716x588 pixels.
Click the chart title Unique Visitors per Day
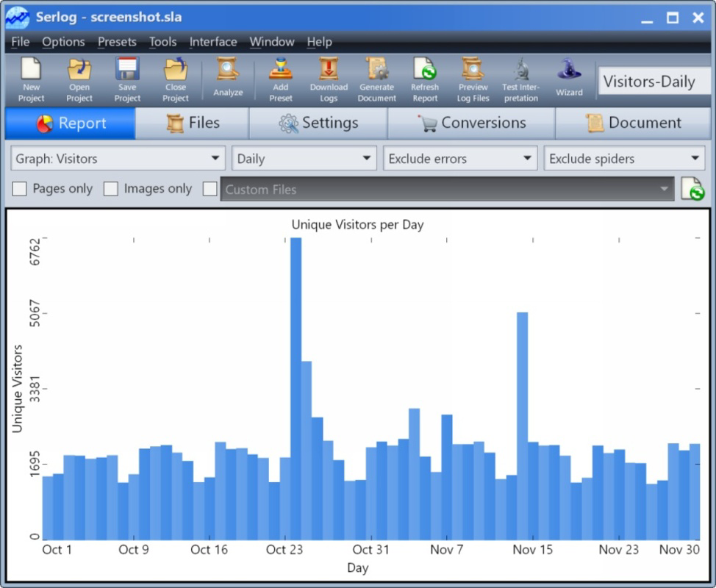357,225
